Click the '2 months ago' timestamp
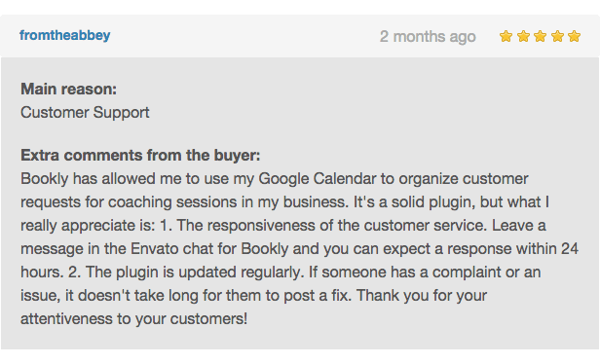This screenshot has height=364, width=600. tap(428, 37)
